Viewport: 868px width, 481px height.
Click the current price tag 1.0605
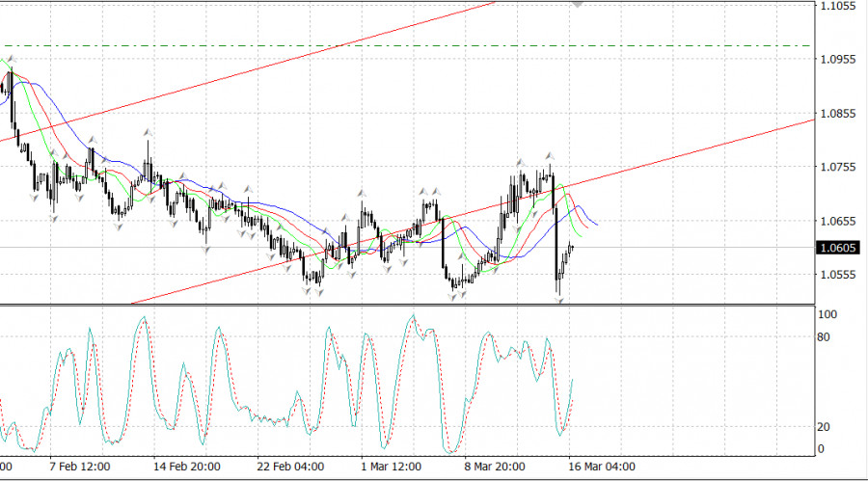tap(837, 248)
